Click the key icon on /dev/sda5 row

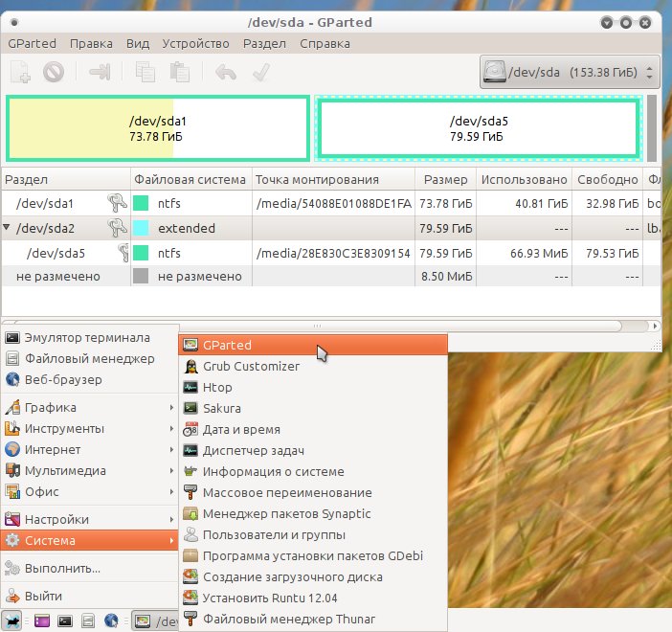click(123, 253)
